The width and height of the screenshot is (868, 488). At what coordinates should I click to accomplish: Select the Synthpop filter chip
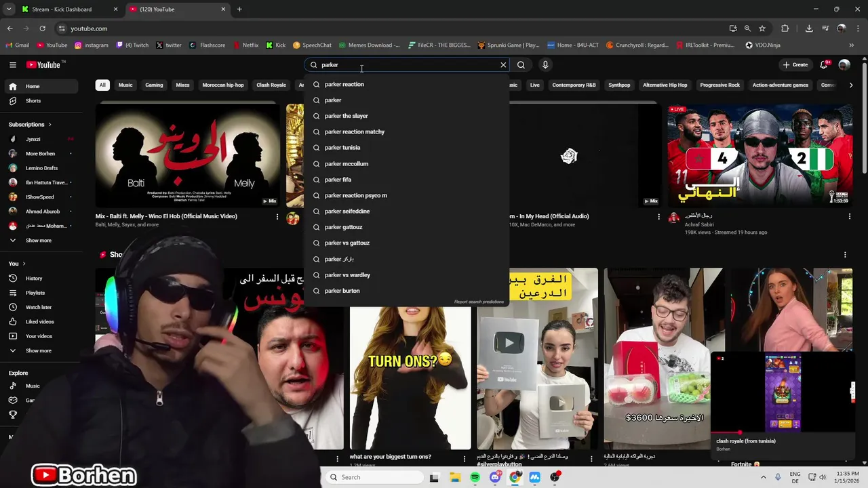(619, 85)
